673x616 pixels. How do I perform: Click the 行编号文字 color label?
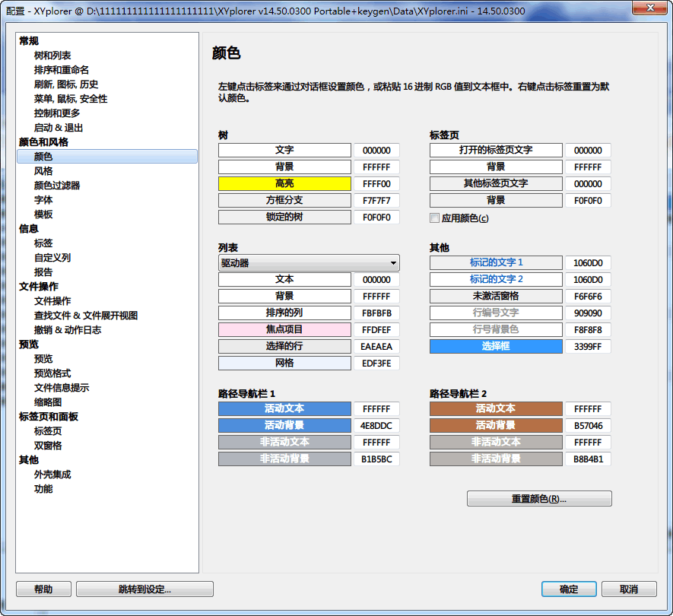click(496, 313)
